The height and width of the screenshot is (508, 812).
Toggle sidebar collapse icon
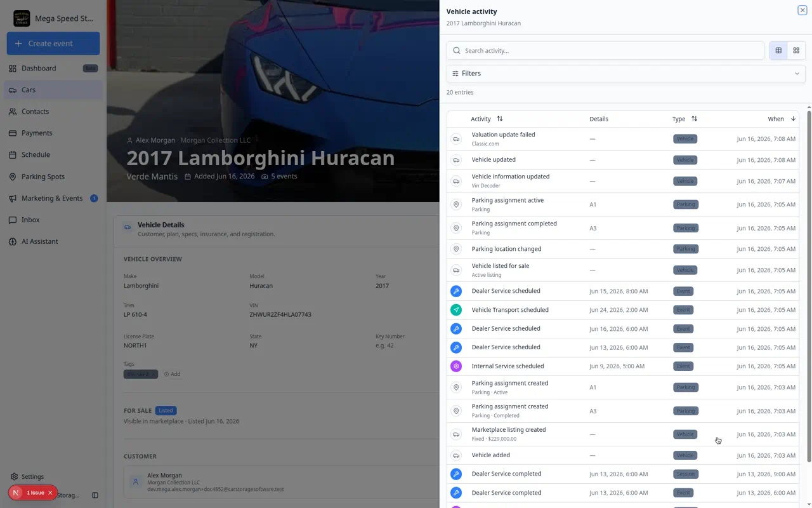point(95,495)
